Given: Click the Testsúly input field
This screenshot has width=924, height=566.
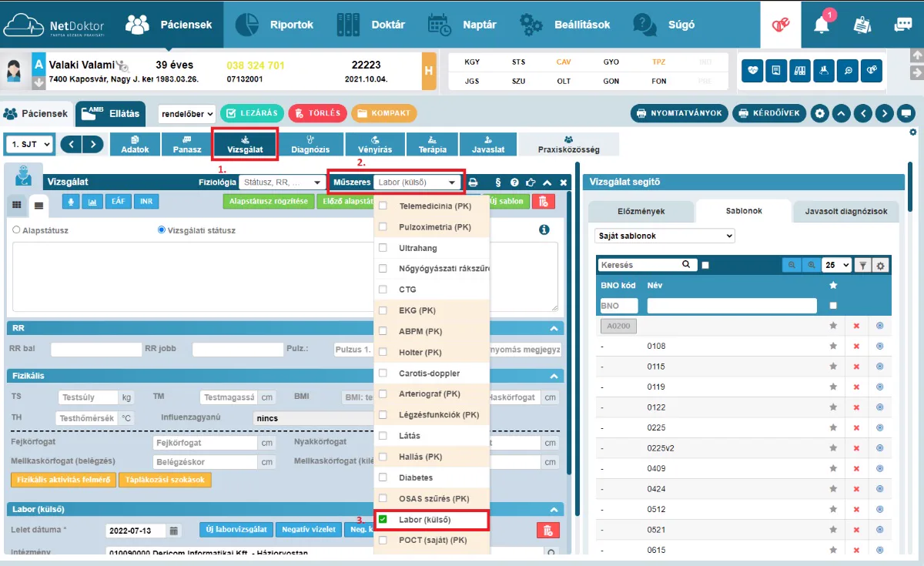Looking at the screenshot, I should (x=89, y=398).
